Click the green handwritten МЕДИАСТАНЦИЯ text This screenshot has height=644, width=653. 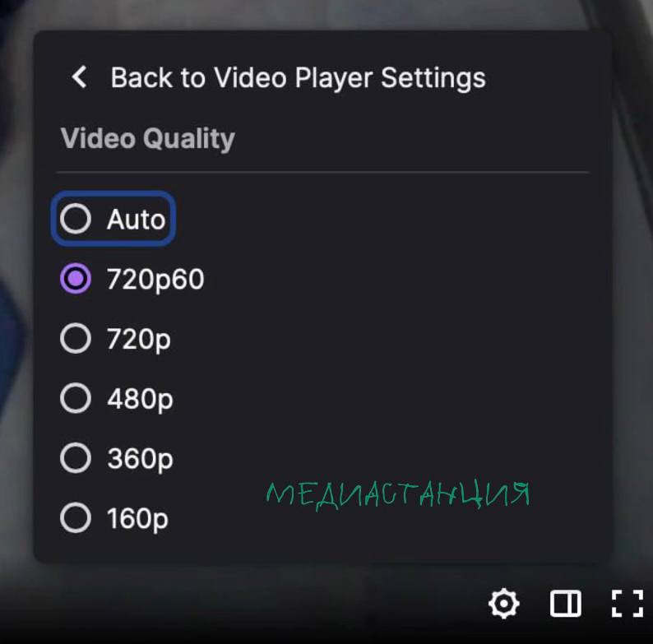coord(398,496)
